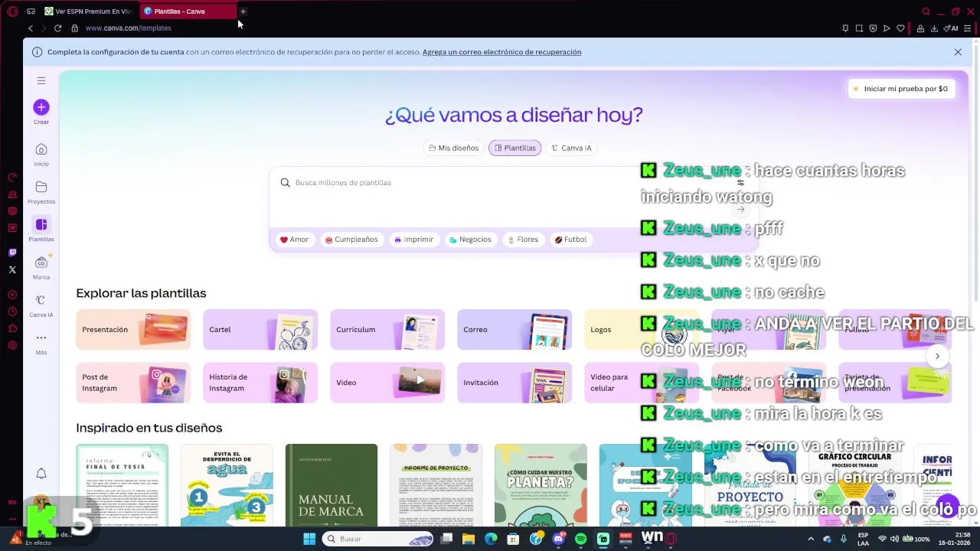Screen dimensions: 980x551
Task: Select the Plantillas - Canva tab
Action: (x=188, y=11)
